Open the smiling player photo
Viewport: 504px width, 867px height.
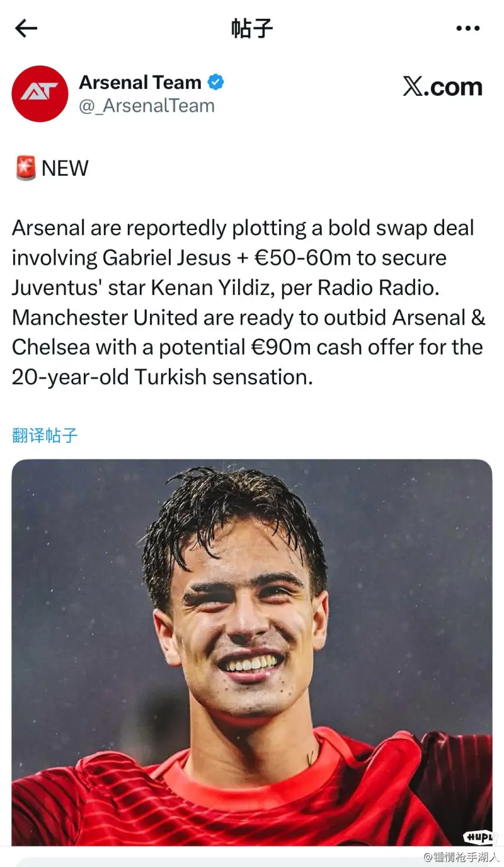coord(252,652)
